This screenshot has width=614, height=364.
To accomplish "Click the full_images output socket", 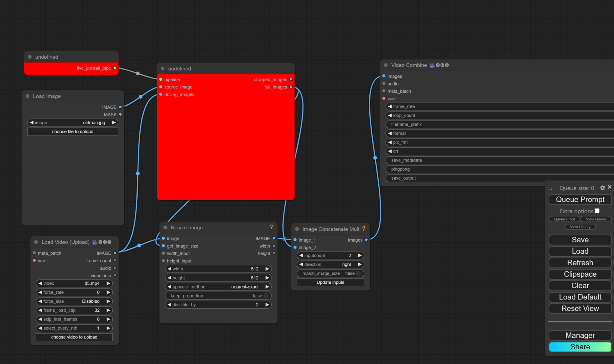I will [x=291, y=87].
